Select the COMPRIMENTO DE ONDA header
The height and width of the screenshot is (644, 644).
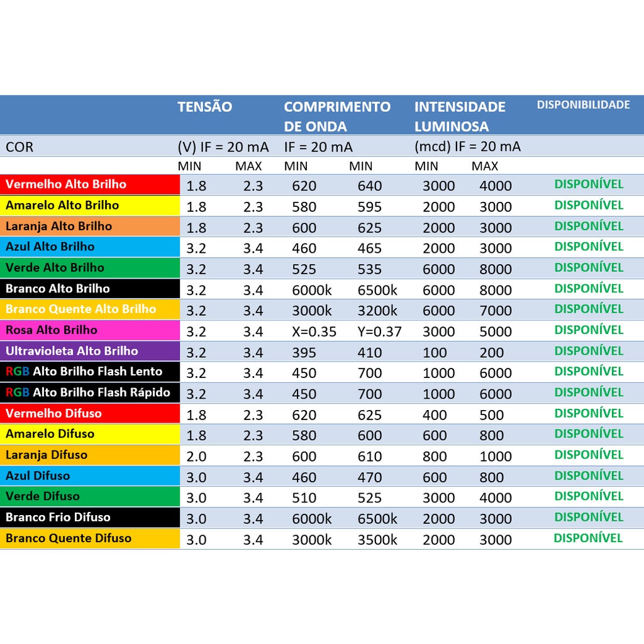[336, 116]
